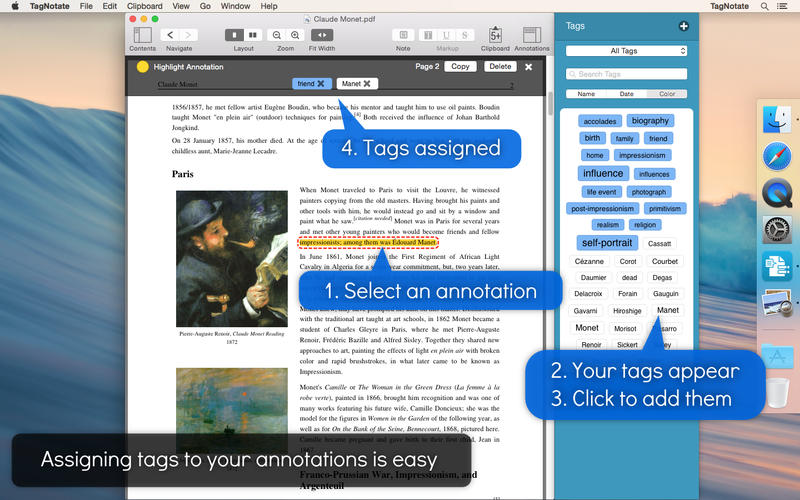Select the life event tag

[x=602, y=192]
